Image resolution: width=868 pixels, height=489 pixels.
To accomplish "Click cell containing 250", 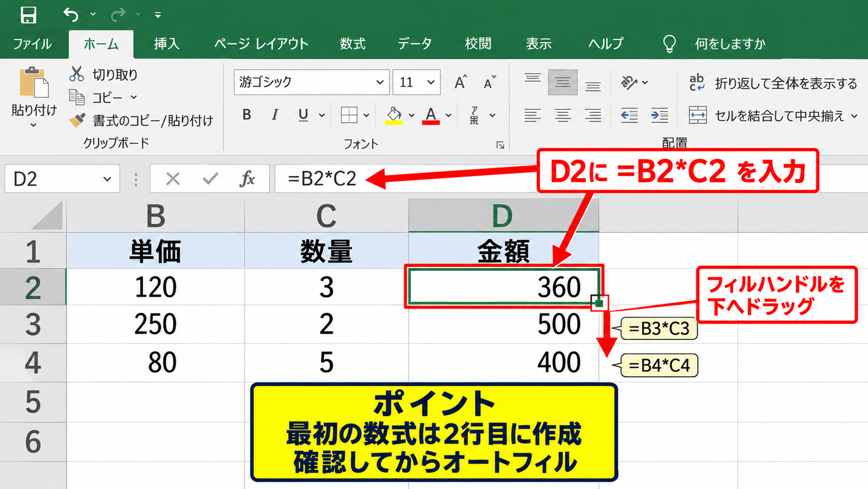I will [x=155, y=324].
